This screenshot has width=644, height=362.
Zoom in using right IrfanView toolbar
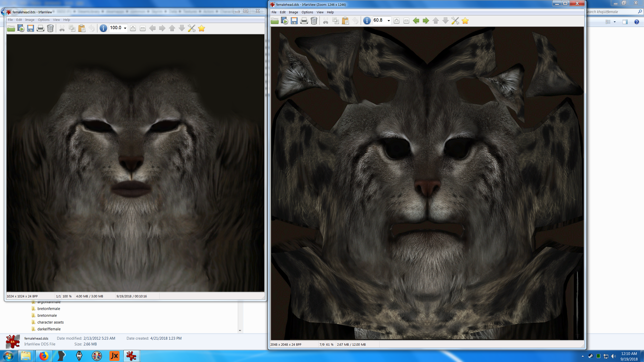pos(396,21)
